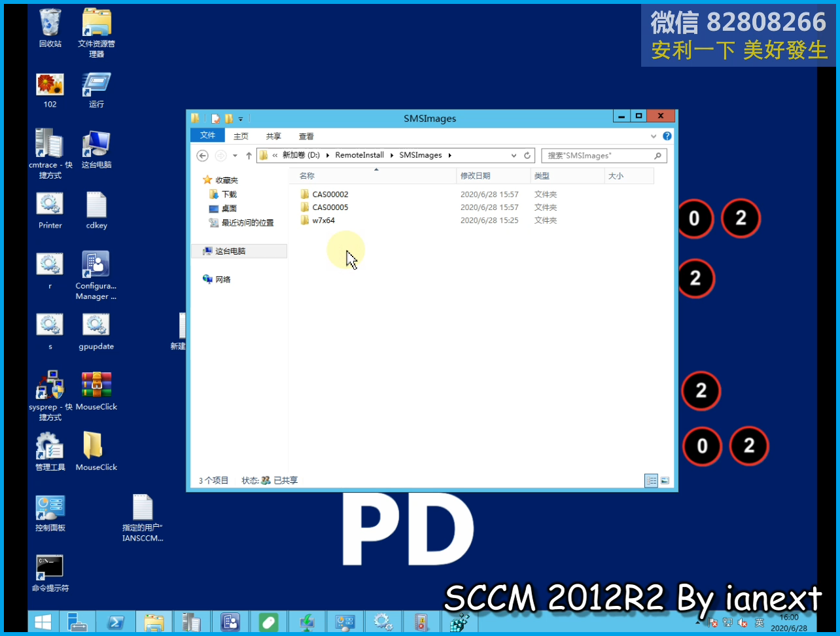Sort by 大小 column header

tap(629, 176)
